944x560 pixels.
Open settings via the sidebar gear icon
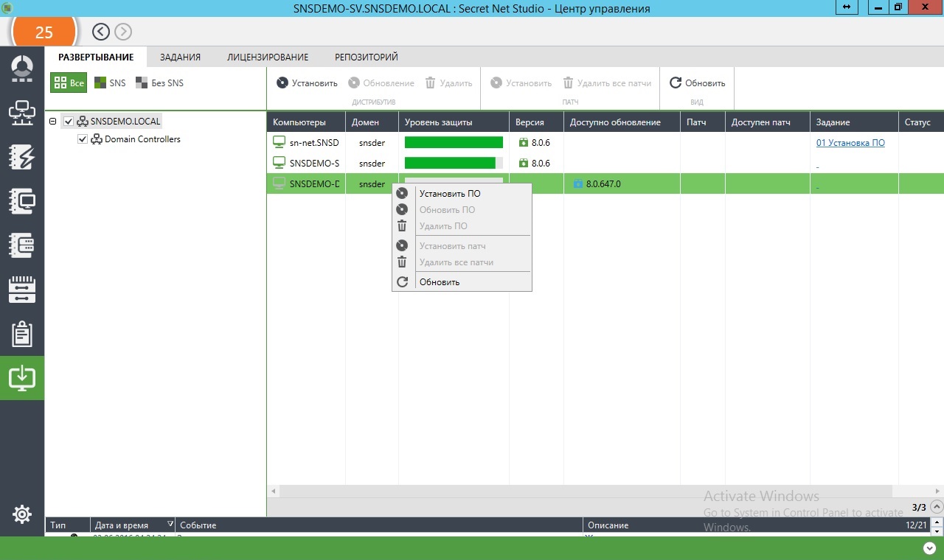point(22,514)
